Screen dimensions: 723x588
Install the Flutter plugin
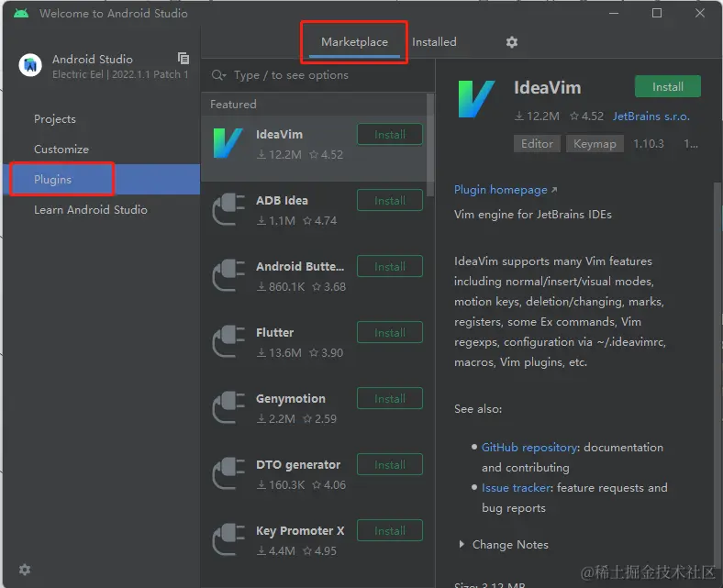coord(390,332)
